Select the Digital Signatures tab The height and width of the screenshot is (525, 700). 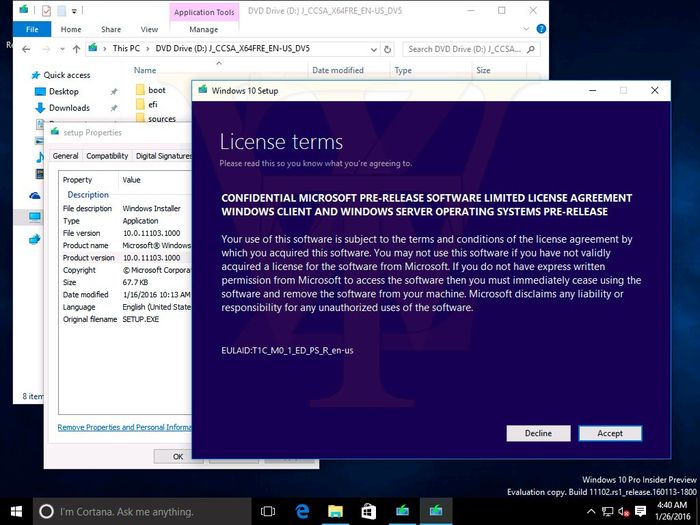[163, 156]
